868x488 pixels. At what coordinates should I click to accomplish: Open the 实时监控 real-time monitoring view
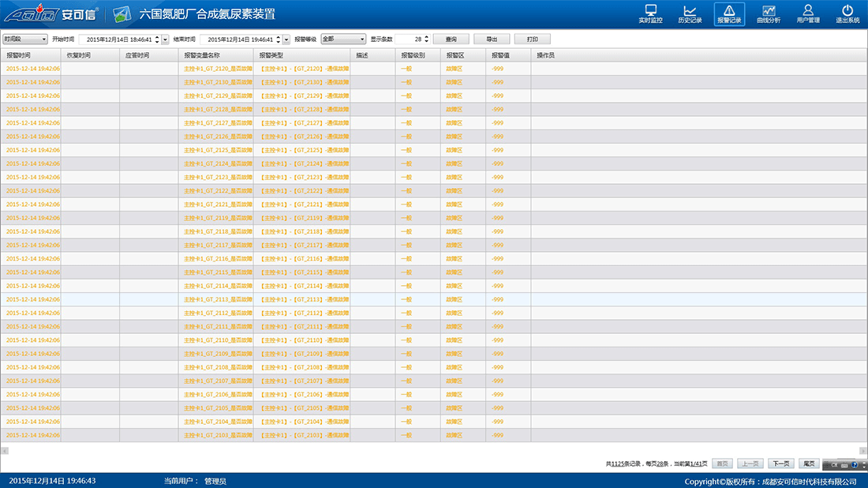pos(650,14)
